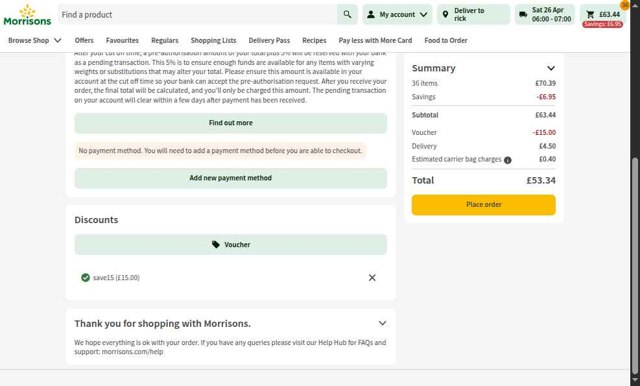640x386 pixels.
Task: Click the Voucher button
Action: click(x=231, y=244)
